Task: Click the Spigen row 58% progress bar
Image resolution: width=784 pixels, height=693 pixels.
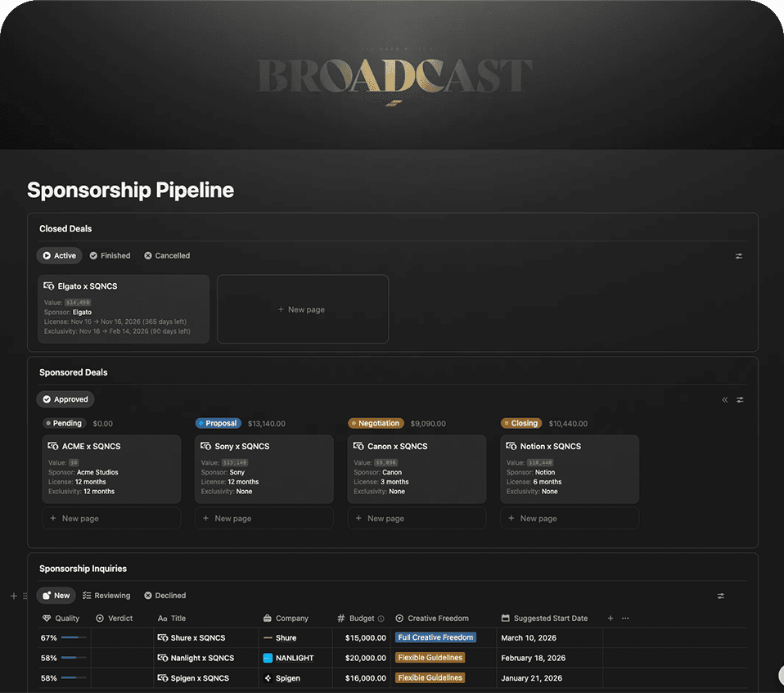Action: 74,677
